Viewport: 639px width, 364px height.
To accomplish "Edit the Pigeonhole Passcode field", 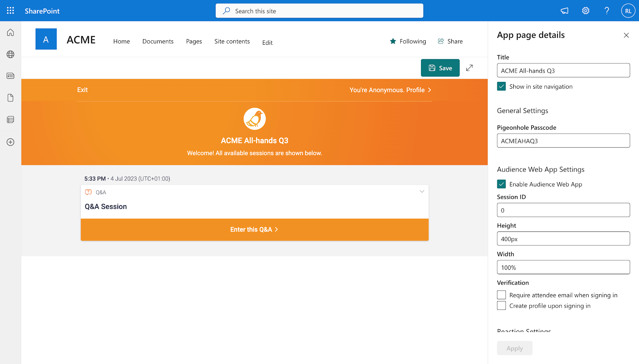I will [563, 140].
